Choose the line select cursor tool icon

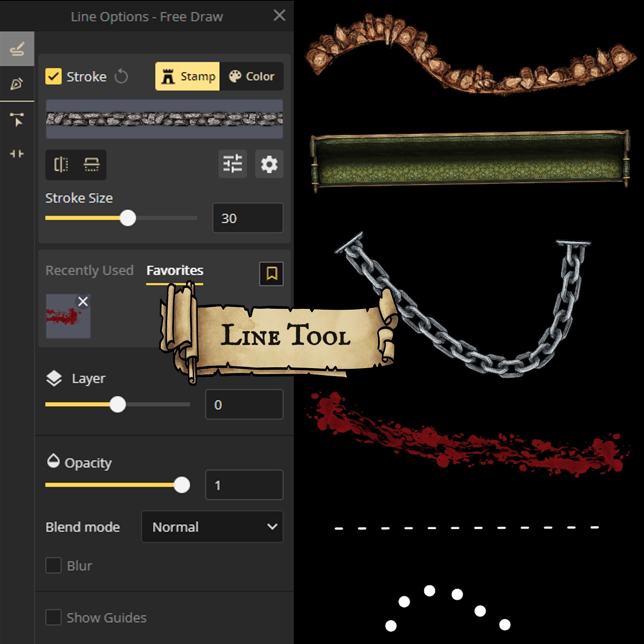coord(17,119)
